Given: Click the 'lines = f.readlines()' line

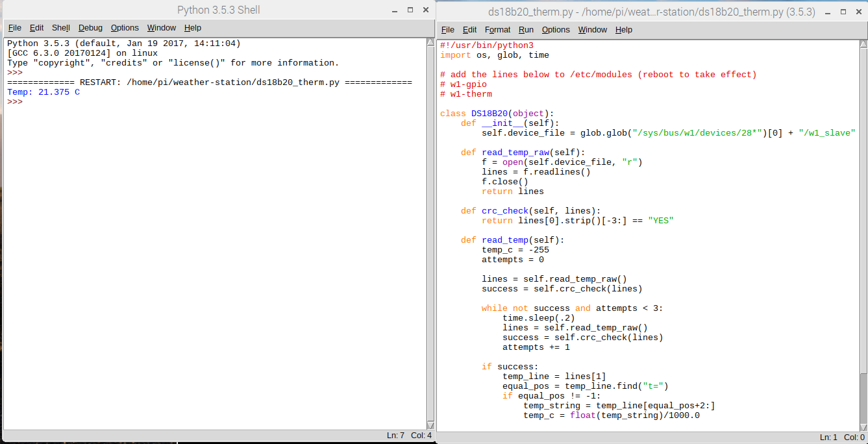Looking at the screenshot, I should (x=536, y=172).
